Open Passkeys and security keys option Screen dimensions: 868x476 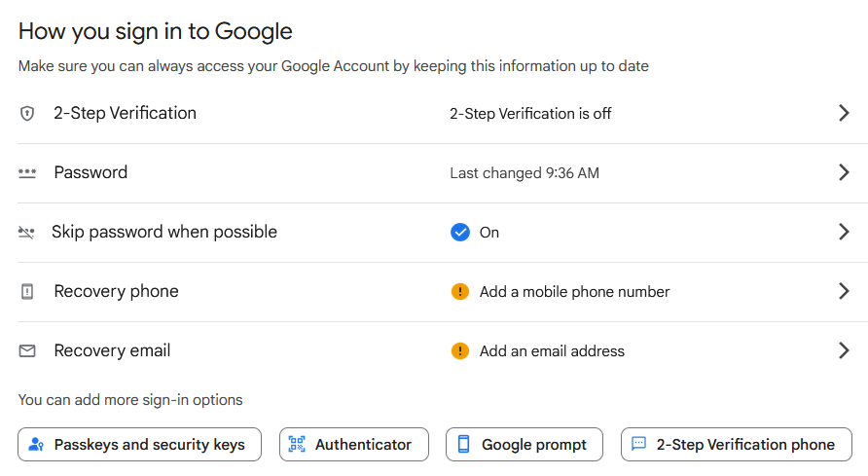pyautogui.click(x=139, y=445)
